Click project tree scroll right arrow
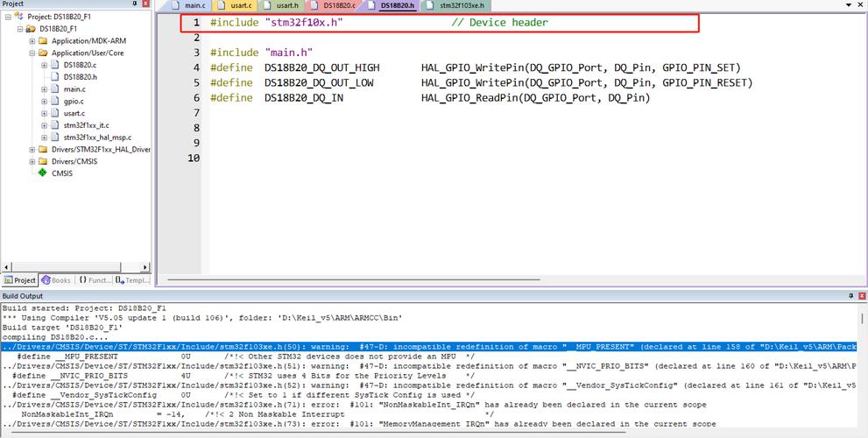 pos(145,267)
